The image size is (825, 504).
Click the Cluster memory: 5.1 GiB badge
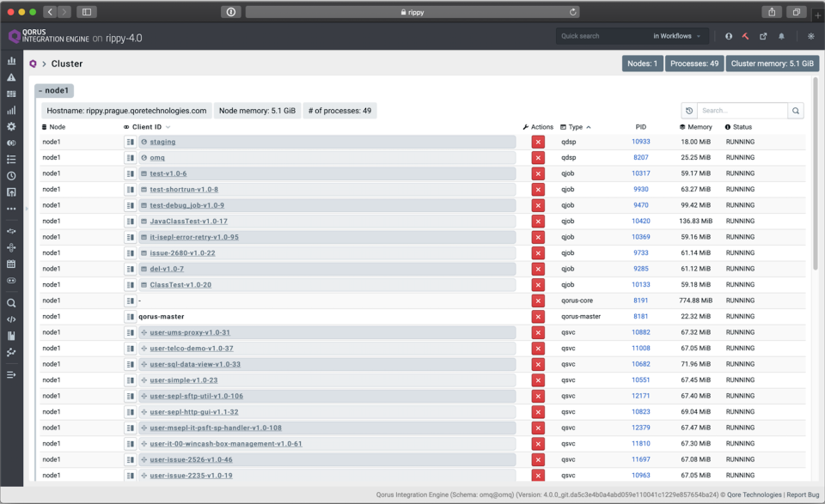point(773,64)
